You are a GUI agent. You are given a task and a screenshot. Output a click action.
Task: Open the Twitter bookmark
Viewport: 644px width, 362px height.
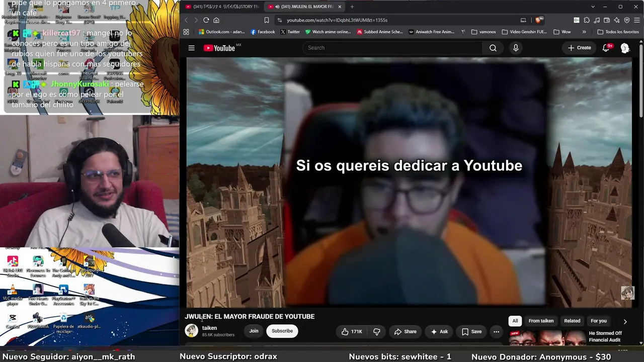[x=290, y=32]
